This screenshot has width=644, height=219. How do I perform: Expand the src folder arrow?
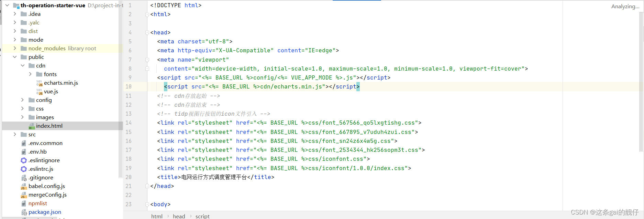[x=15, y=134]
